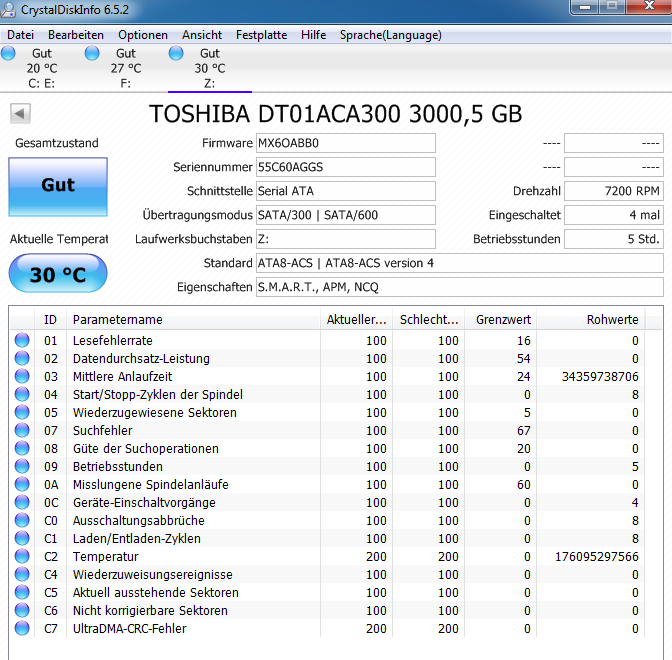Click the Schnittstelle field Serial ATA
672x660 pixels.
click(346, 191)
